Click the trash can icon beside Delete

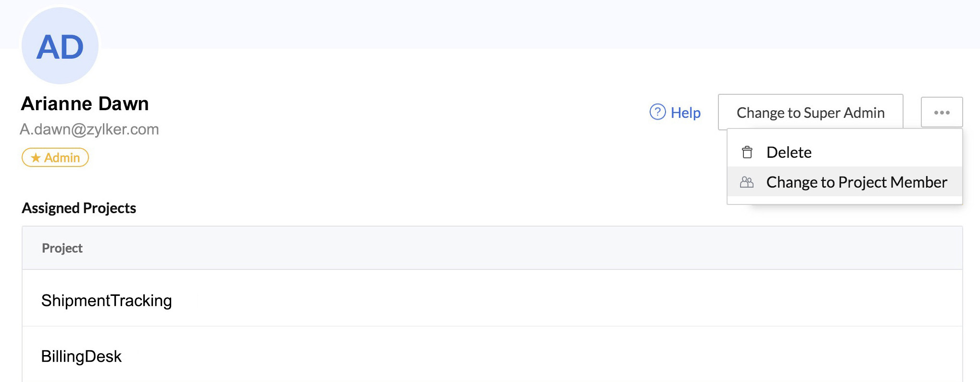tap(747, 153)
